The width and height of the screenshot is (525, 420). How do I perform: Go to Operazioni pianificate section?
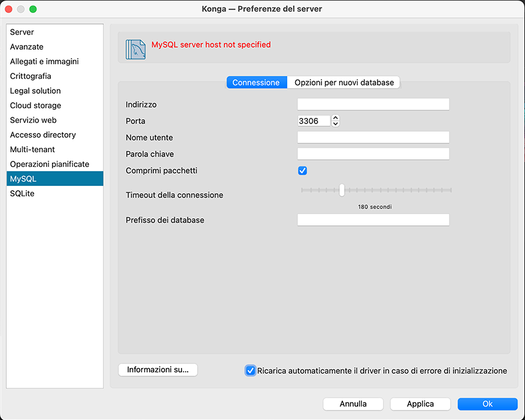pyautogui.click(x=50, y=164)
